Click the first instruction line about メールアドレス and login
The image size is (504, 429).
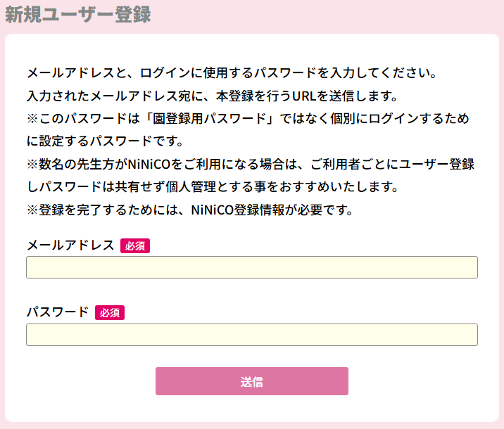coord(232,72)
